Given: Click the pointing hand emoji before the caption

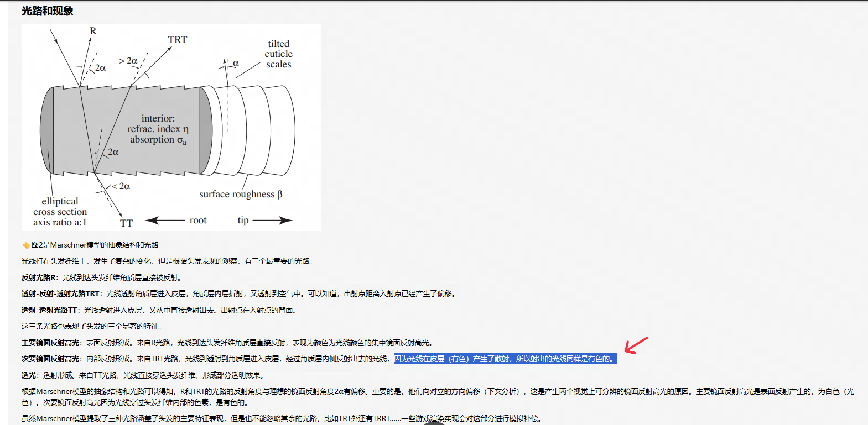Looking at the screenshot, I should pos(26,245).
